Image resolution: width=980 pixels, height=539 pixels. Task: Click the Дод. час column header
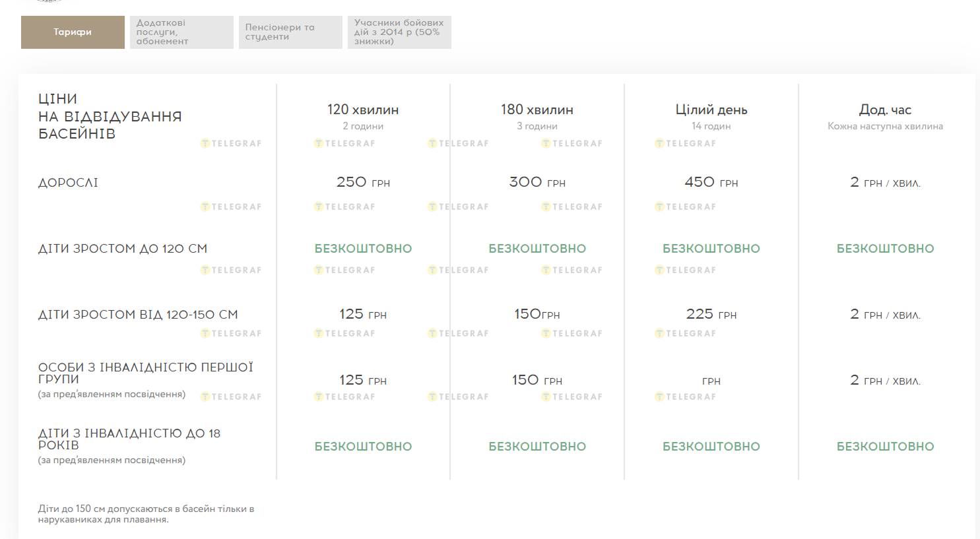pyautogui.click(x=885, y=110)
